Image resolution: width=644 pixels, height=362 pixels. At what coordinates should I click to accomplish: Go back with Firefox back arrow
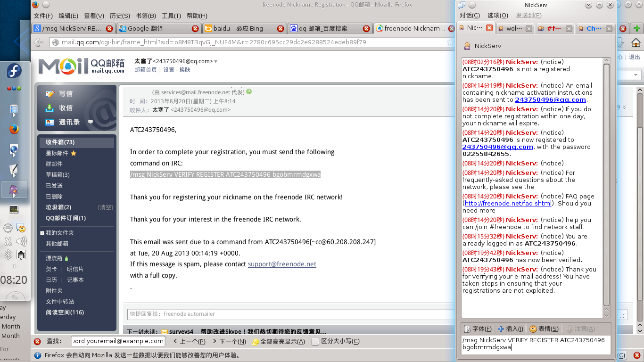[39, 42]
